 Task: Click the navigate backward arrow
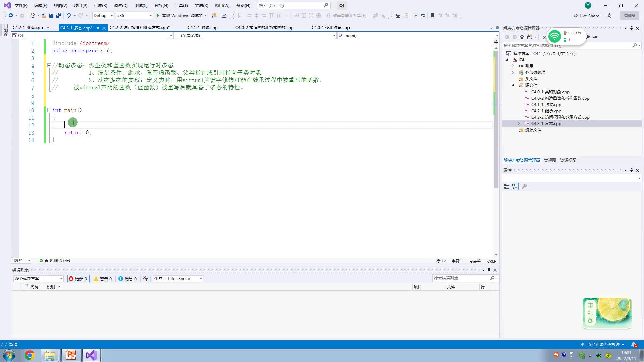pos(11,16)
